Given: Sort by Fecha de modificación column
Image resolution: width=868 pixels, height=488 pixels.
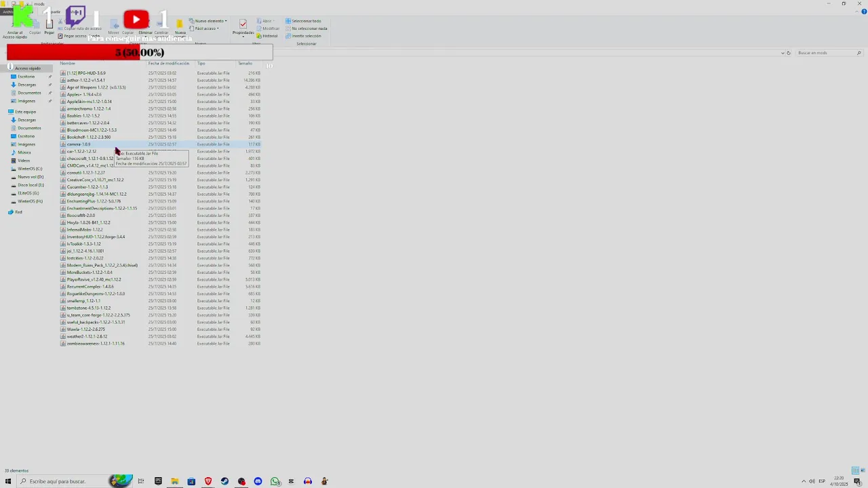Looking at the screenshot, I should [x=169, y=63].
